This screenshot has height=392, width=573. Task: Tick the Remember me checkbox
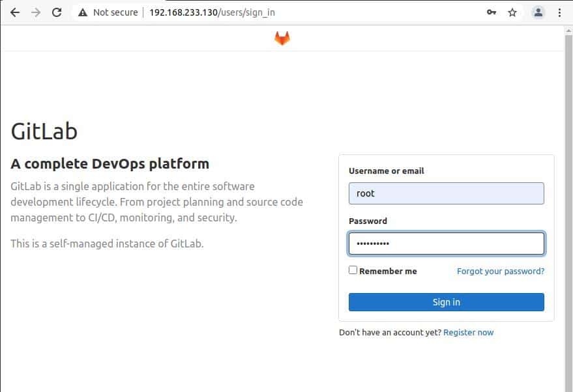coord(353,270)
